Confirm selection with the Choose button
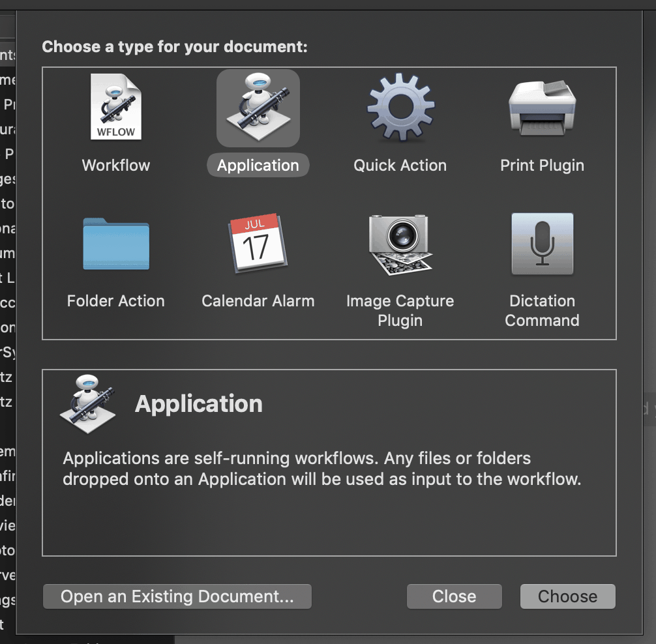 (568, 596)
